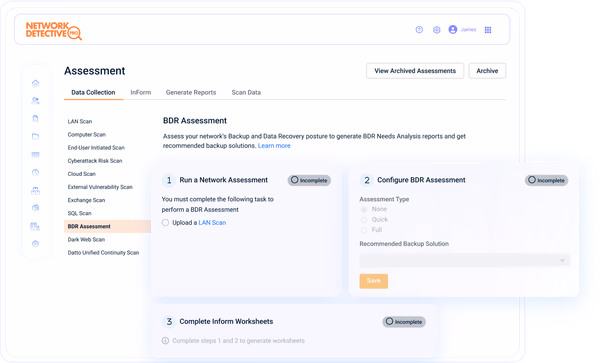Select BDR Assessment menu item

coord(107,226)
